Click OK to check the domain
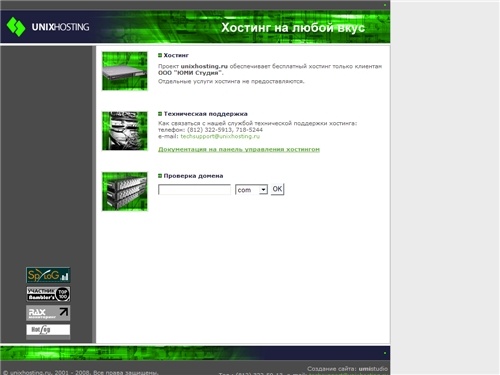The height and width of the screenshot is (375, 500). pyautogui.click(x=277, y=189)
